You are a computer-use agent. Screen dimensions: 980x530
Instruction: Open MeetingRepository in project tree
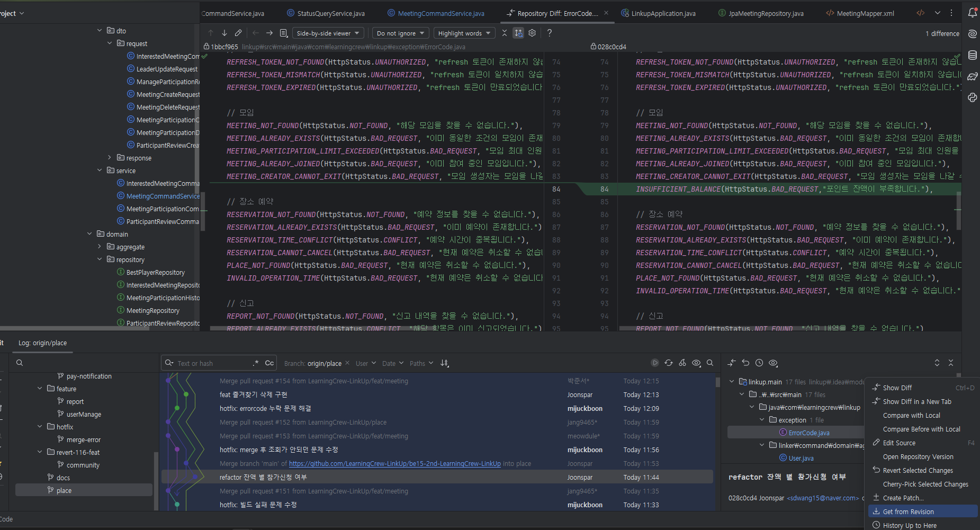153,310
